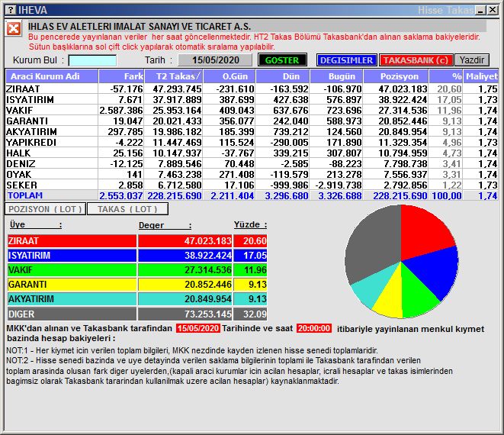Screen dimensions: 504x435
Task: Click the red 15/05/2020 date in footer note
Action: click(x=198, y=328)
